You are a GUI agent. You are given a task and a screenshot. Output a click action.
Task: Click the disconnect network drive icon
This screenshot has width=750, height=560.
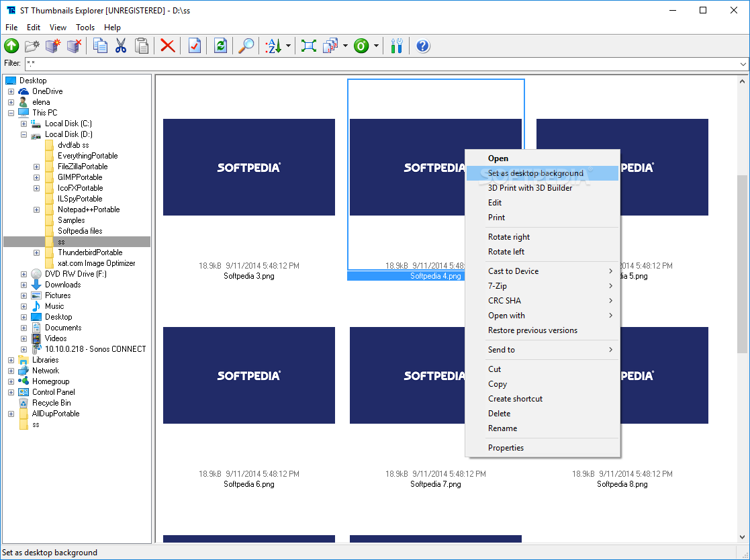(74, 46)
